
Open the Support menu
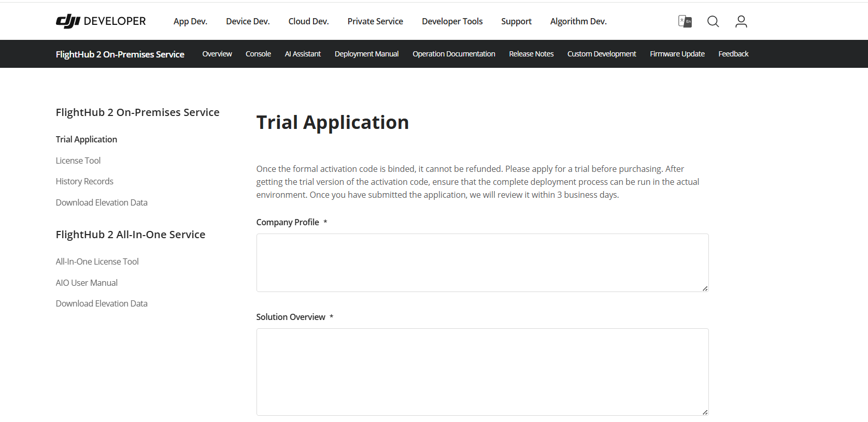(516, 21)
